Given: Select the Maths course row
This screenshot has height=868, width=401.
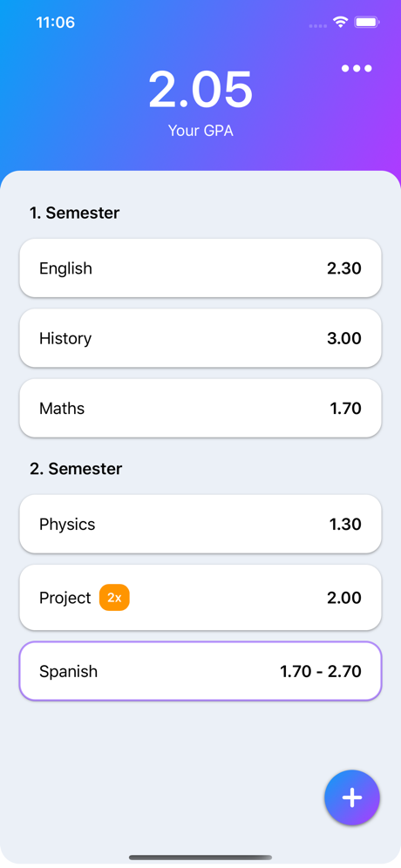Looking at the screenshot, I should click(200, 409).
